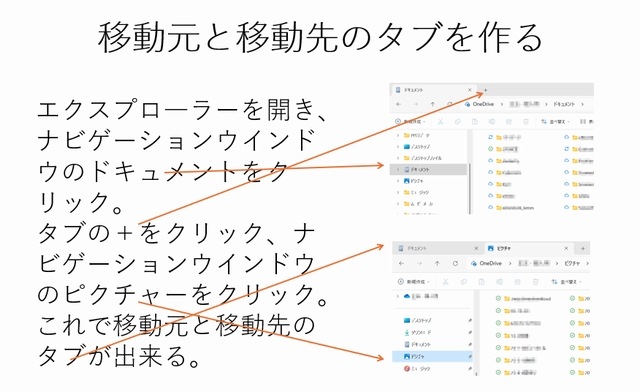Expand chevron after ドキュメント breadcrumb in single-tab Explorer
640x392 pixels.
582,105
